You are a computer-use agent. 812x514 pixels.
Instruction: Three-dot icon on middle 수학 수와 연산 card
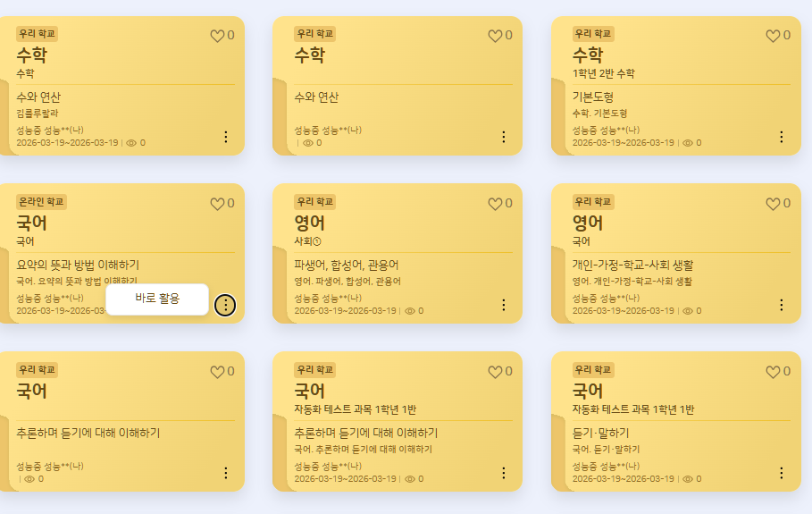[x=503, y=137]
